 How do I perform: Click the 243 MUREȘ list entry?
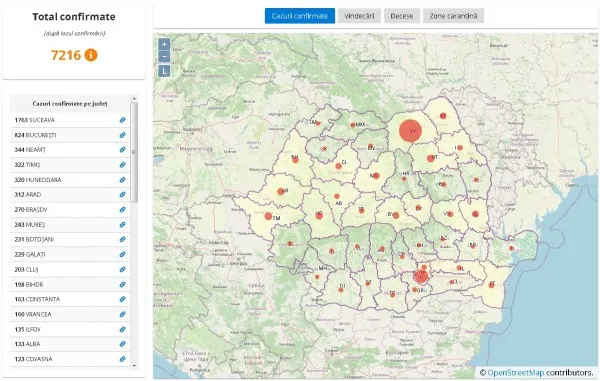click(70, 225)
